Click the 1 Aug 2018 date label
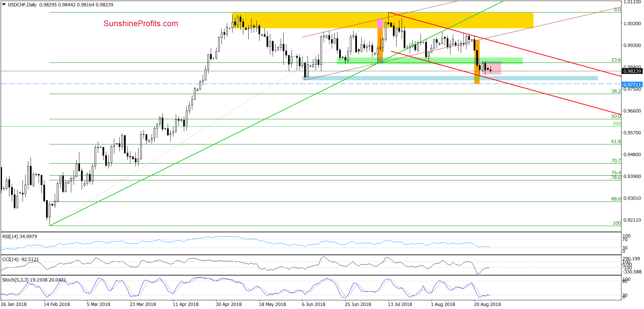The image size is (644, 309). pyautogui.click(x=443, y=304)
